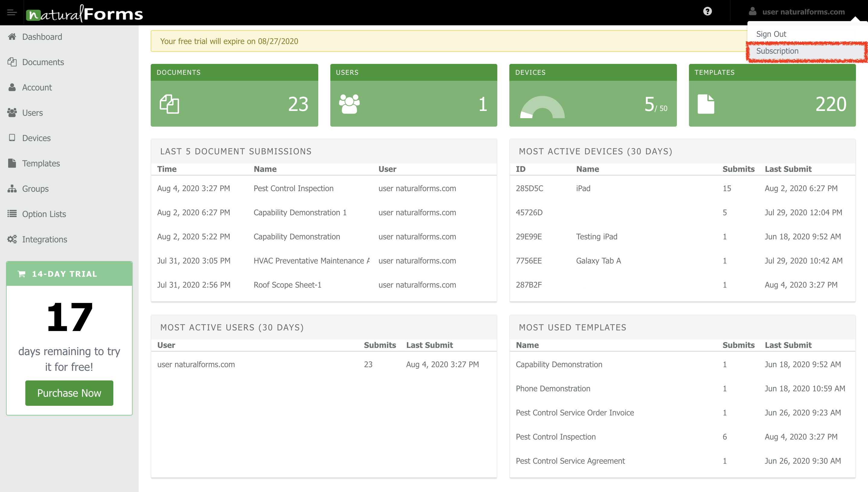Viewport: 868px width, 492px height.
Task: Click the Pest Control Inspection submission name
Action: click(294, 188)
